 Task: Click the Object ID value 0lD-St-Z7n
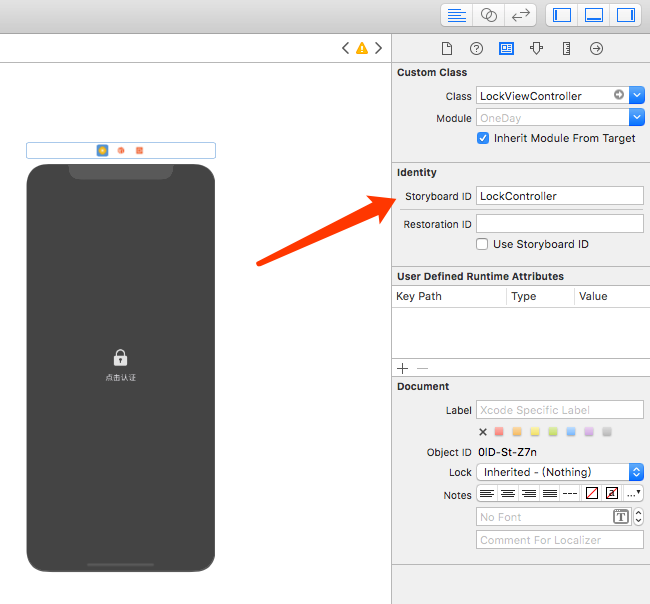(x=507, y=452)
